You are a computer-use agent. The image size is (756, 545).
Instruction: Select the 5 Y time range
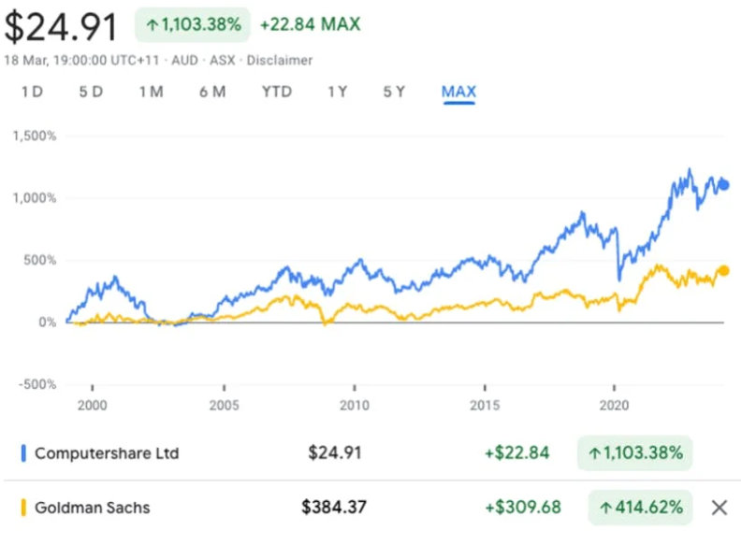(x=394, y=92)
